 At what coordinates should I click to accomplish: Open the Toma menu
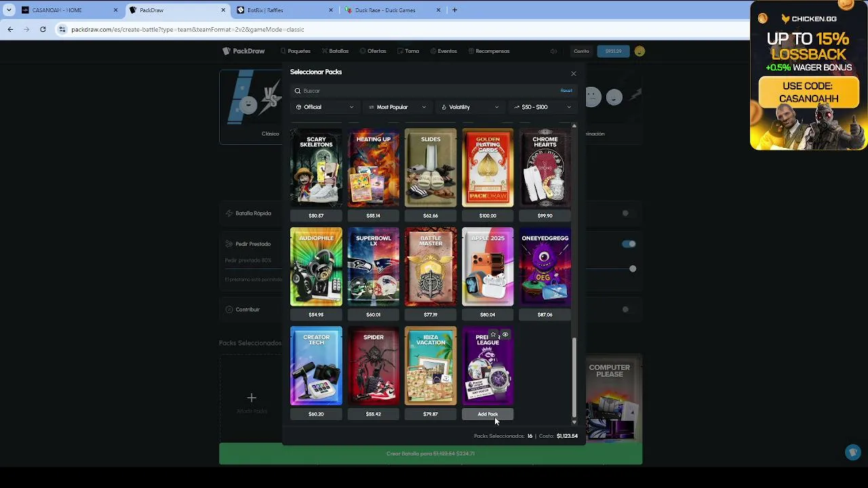pos(409,51)
